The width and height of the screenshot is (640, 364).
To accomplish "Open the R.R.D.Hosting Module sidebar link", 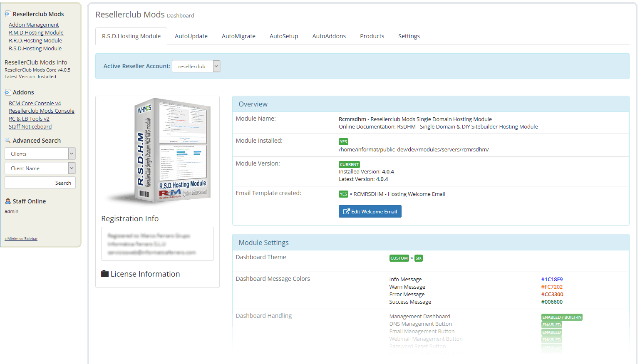I will click(x=35, y=41).
